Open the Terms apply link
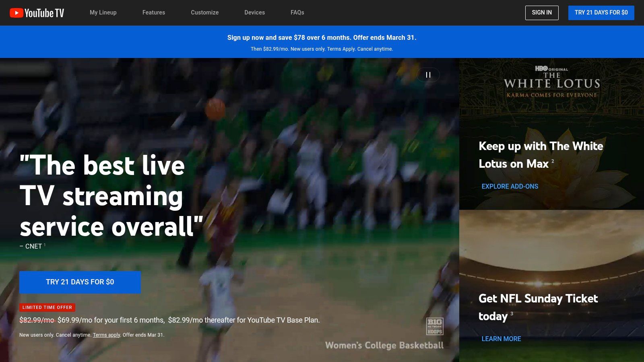Screen dimensions: 644x362 click(107, 335)
